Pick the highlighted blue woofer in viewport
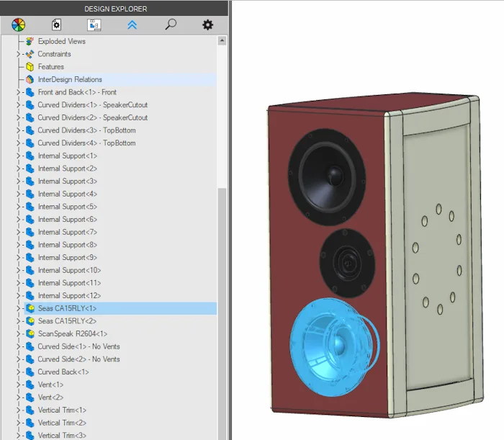This screenshot has height=440, width=504. click(334, 347)
